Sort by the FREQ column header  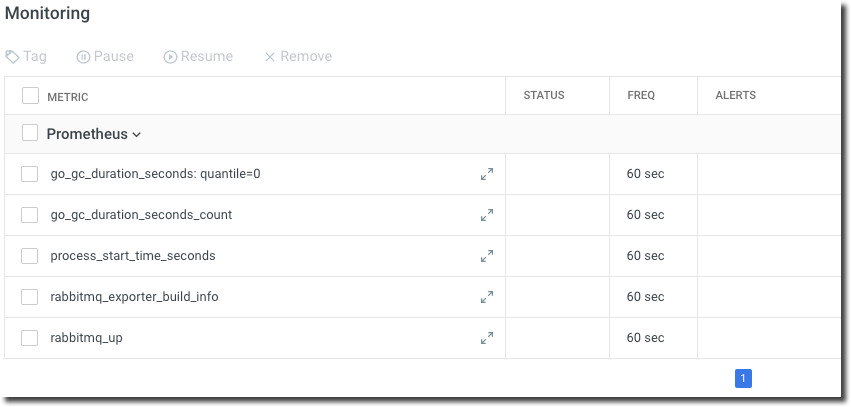641,96
